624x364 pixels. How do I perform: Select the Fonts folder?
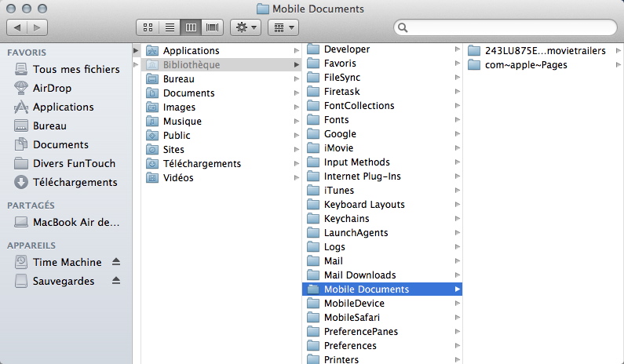(382, 120)
